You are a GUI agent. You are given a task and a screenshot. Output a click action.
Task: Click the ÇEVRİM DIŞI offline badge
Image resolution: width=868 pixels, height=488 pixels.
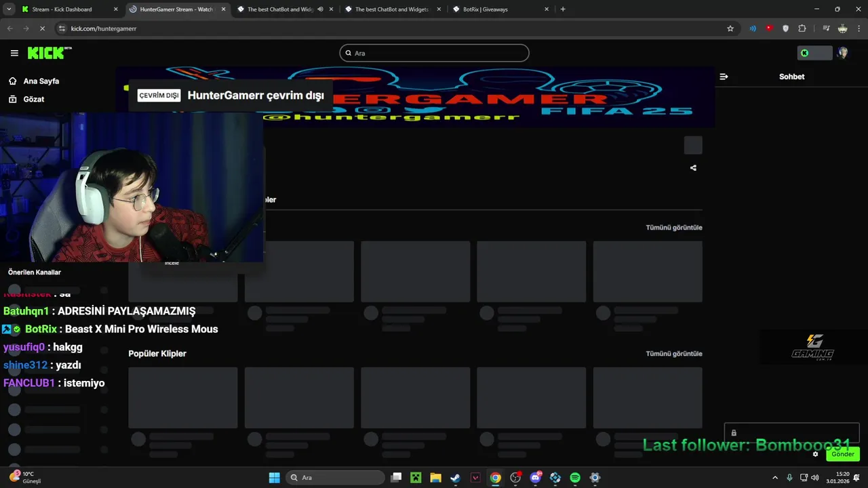[159, 96]
